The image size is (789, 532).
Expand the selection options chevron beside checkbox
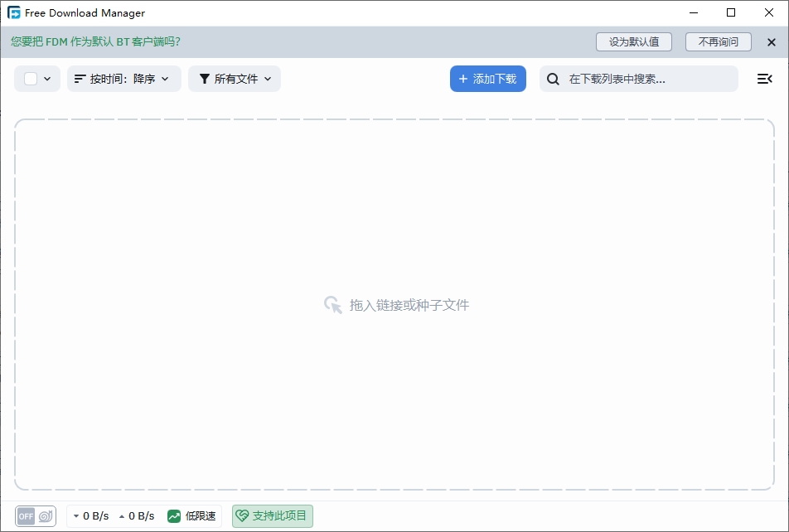click(x=47, y=79)
